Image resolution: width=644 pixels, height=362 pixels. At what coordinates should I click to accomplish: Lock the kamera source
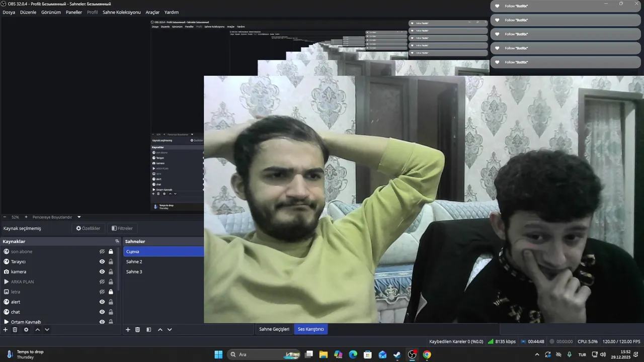[x=111, y=271]
